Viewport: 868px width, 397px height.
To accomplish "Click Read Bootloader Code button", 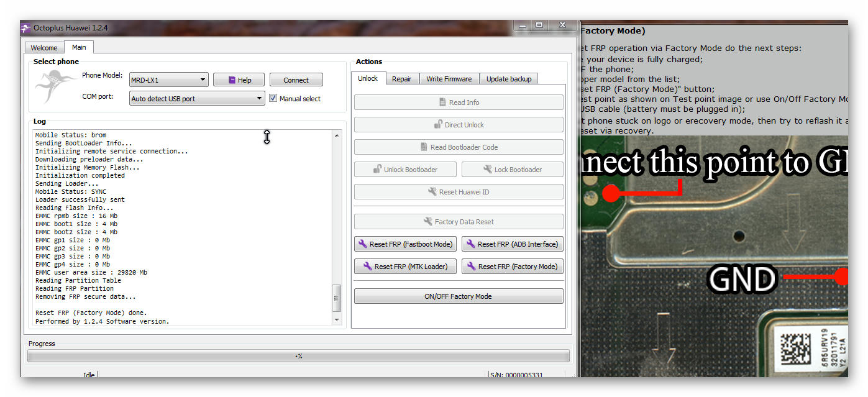I will (459, 147).
